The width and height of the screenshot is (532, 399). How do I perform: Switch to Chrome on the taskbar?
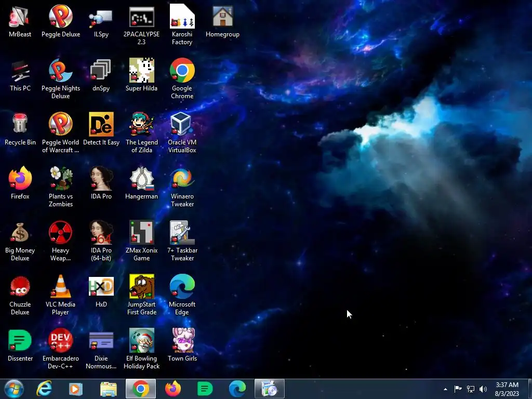click(x=141, y=389)
